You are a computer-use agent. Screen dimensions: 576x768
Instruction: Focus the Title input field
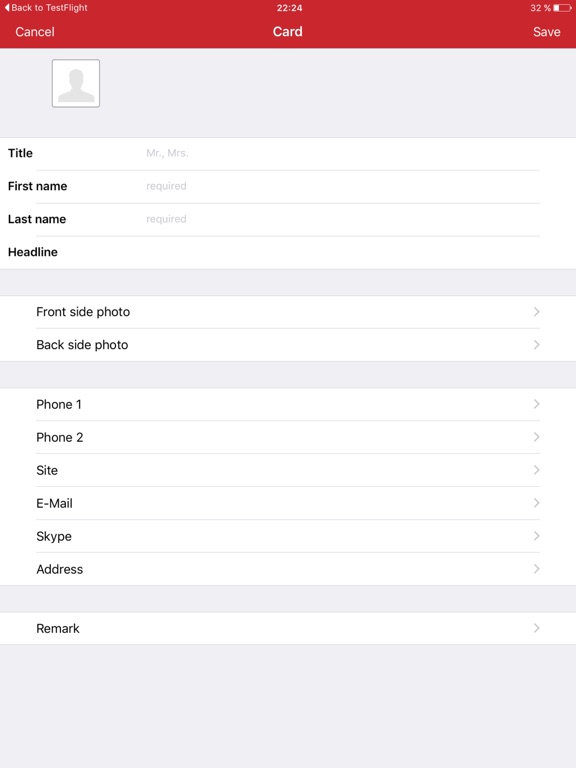point(343,153)
